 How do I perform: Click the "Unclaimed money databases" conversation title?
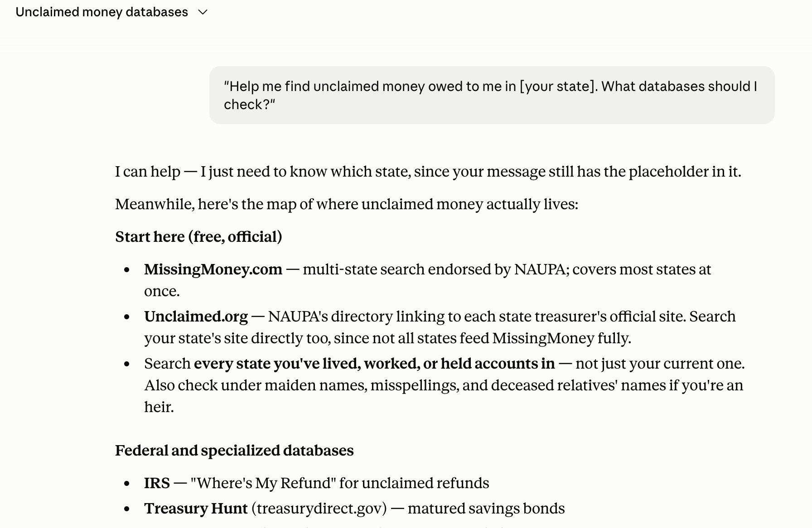pos(101,12)
